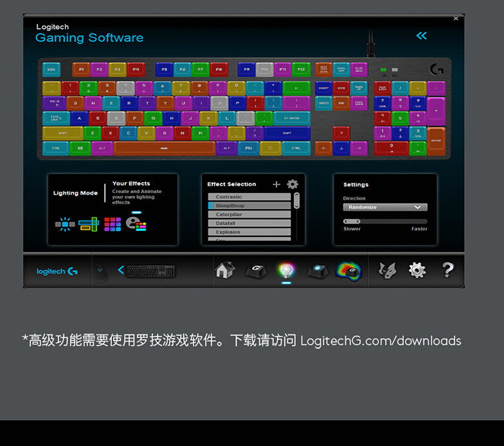Select the Caterpillar effect
Image resolution: width=504 pixels, height=446 pixels.
(x=249, y=214)
